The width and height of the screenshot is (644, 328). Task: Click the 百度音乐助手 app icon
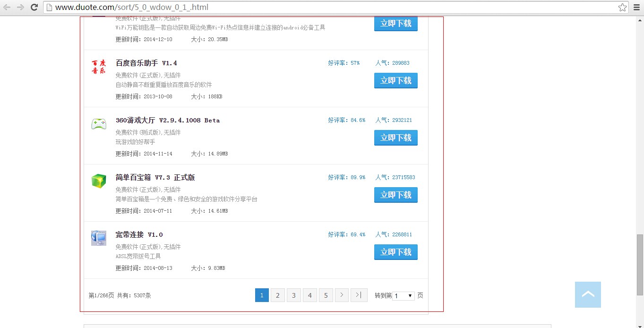[x=98, y=67]
